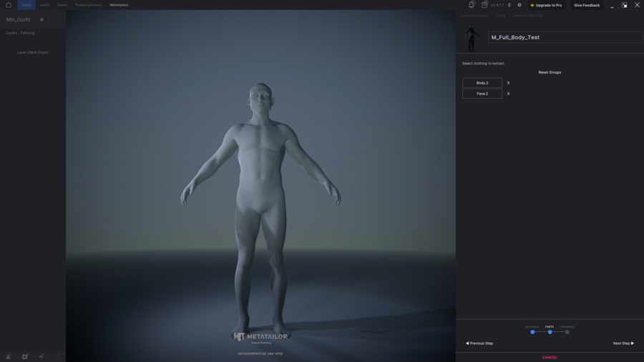
Task: Click the Home icon in top bar
Action: (9, 5)
